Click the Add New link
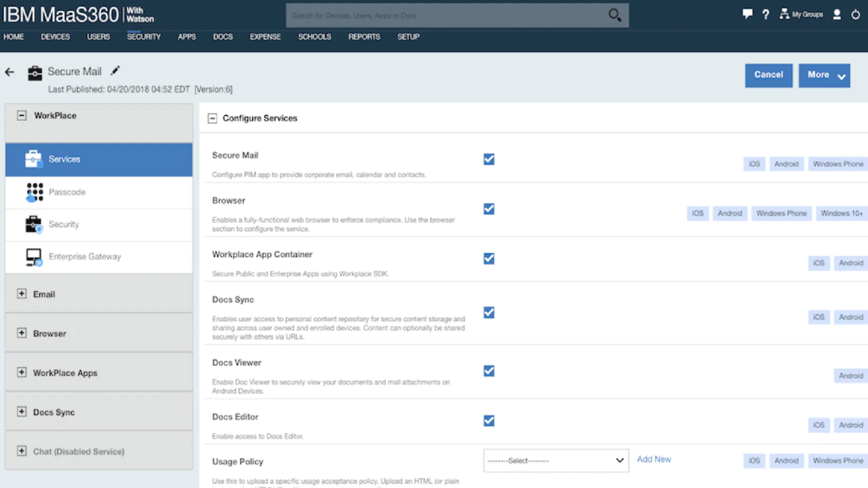The width and height of the screenshot is (868, 488). tap(654, 459)
